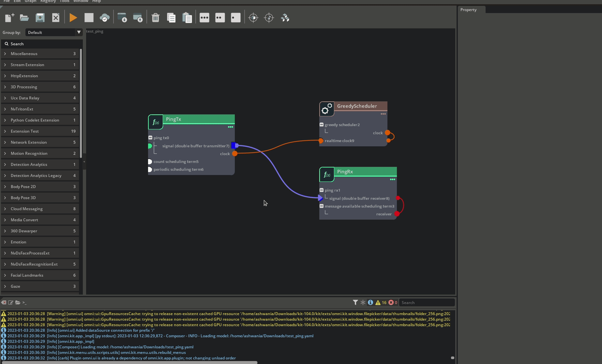Click the console open folder icon

[x=18, y=302]
